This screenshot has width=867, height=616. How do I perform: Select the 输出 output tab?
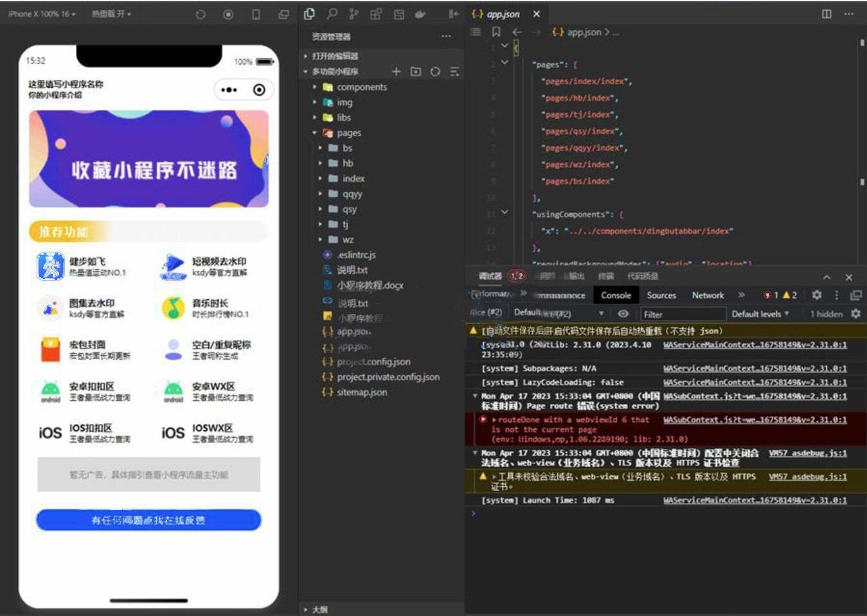click(x=577, y=276)
